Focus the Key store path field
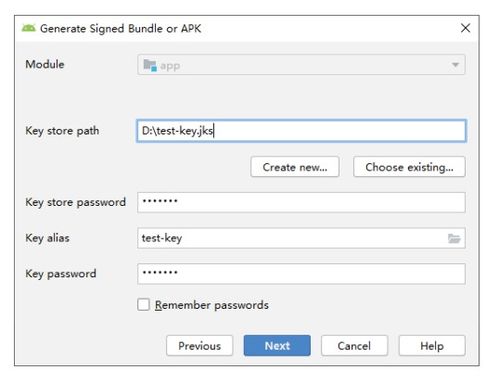 (x=301, y=131)
